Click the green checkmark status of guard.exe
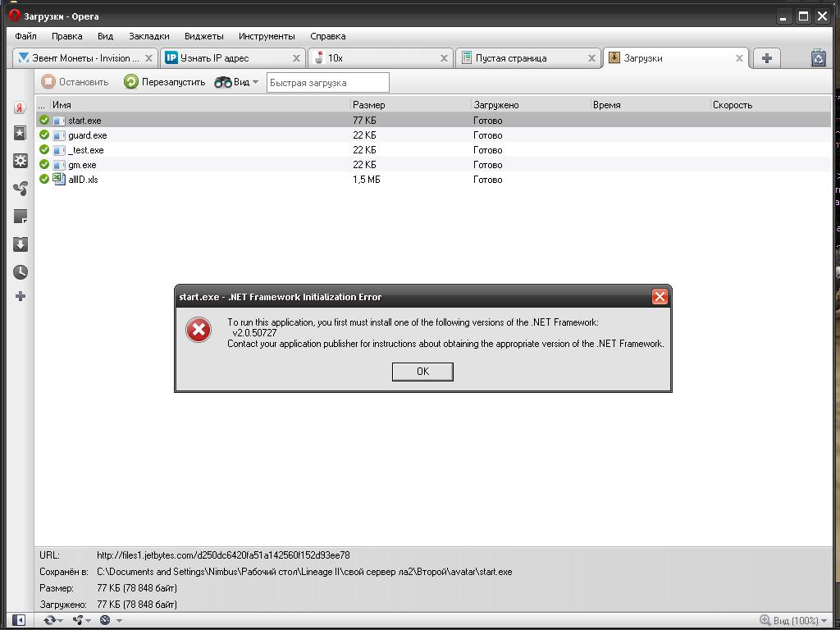The height and width of the screenshot is (630, 840). [x=44, y=135]
